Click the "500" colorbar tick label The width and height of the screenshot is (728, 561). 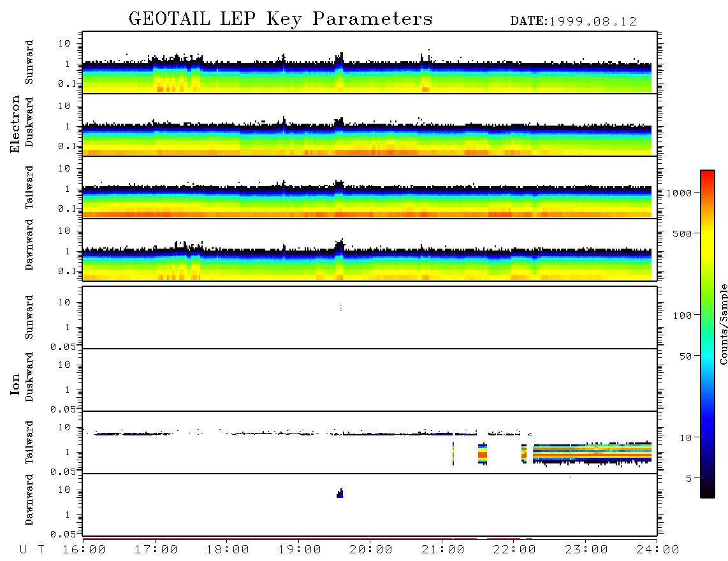[x=682, y=233]
